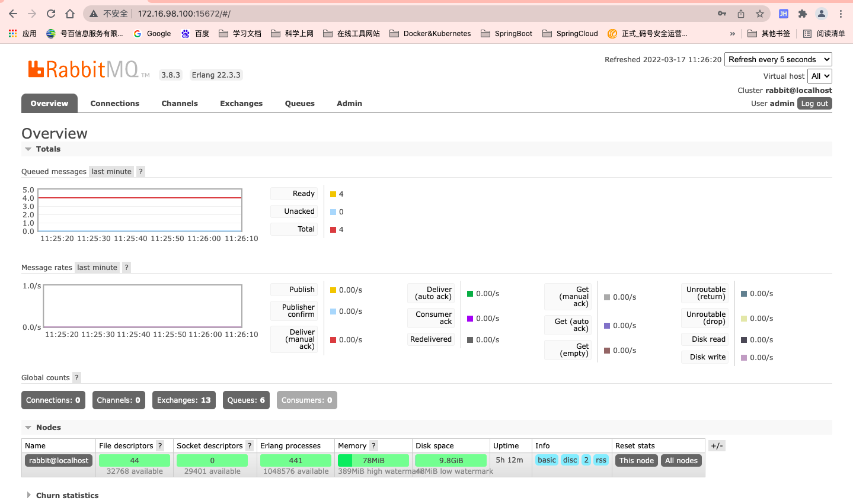Open the 阅读清单 reading list

[824, 34]
